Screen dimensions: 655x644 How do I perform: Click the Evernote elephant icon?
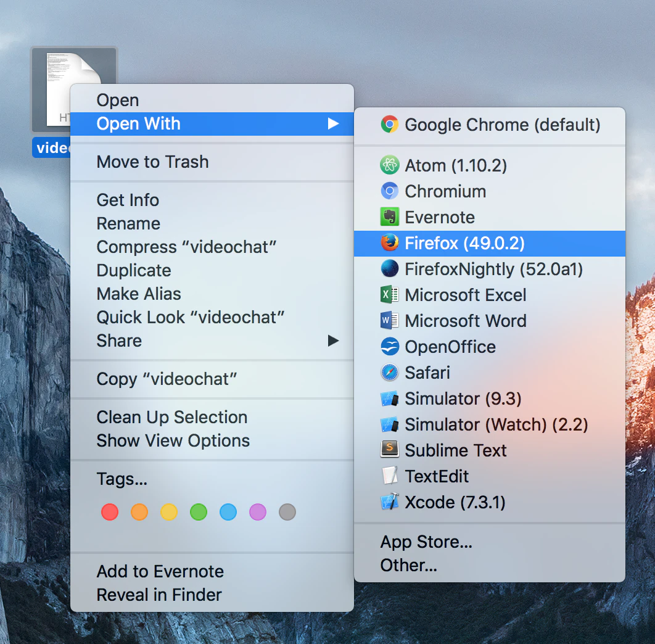[389, 217]
